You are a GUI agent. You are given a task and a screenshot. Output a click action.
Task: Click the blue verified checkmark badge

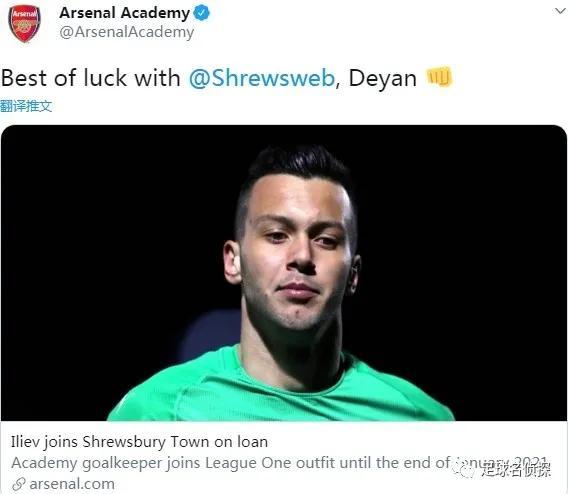(201, 13)
